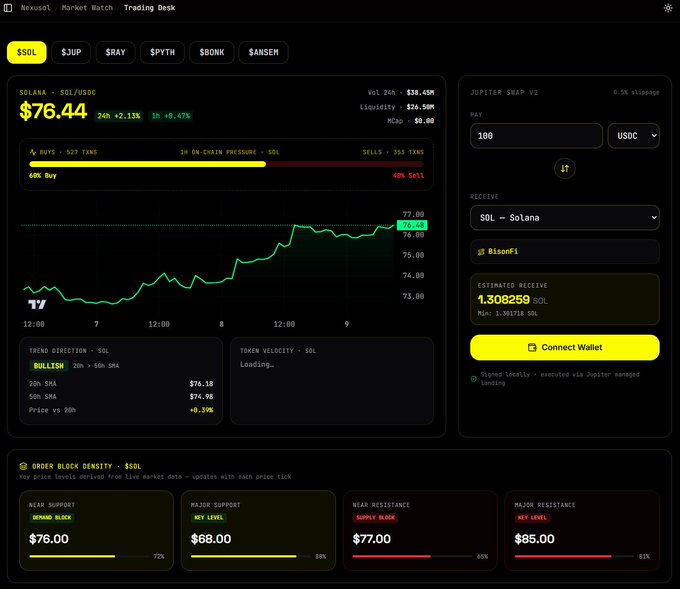Open the Nexusol breadcrumb link
This screenshot has width=680, height=589.
(36, 8)
